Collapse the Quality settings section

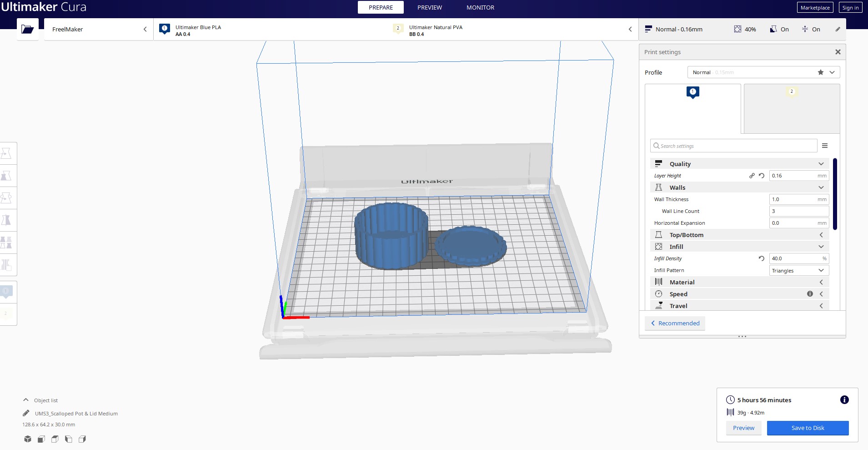pyautogui.click(x=739, y=164)
